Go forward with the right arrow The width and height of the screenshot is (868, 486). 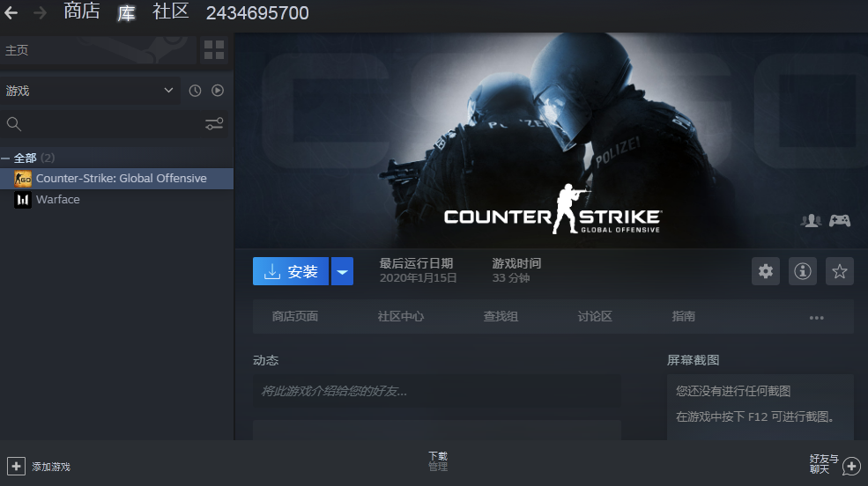coord(40,12)
